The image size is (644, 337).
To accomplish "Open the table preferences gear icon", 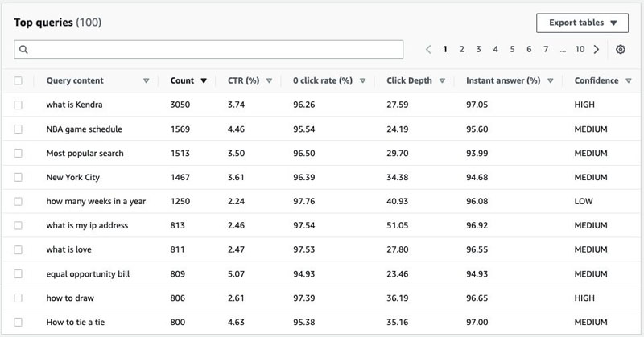I will [x=620, y=49].
